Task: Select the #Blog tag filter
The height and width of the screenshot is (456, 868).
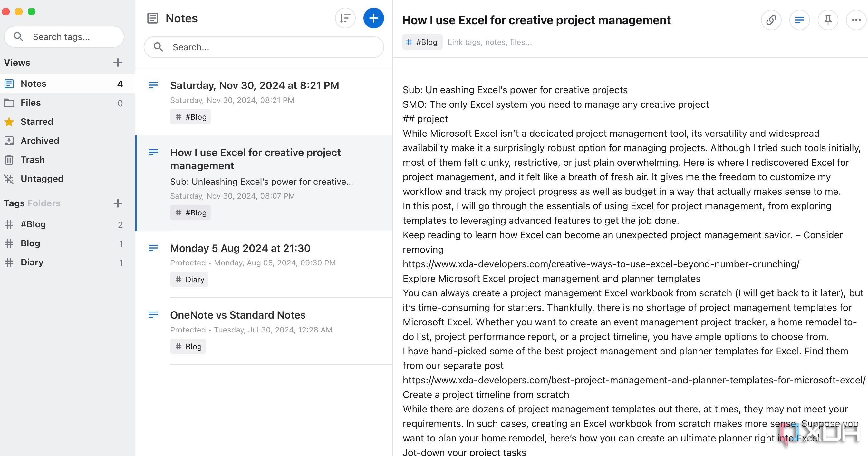Action: click(33, 224)
